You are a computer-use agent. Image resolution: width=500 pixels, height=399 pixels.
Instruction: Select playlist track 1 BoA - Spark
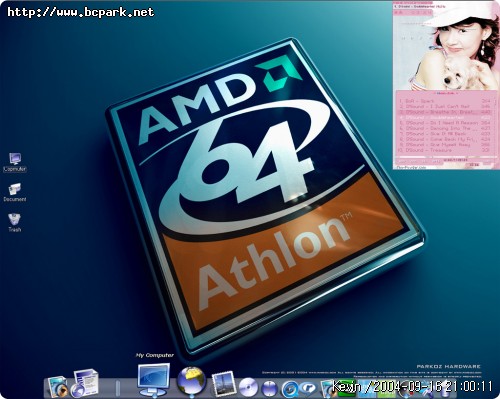[x=445, y=101]
